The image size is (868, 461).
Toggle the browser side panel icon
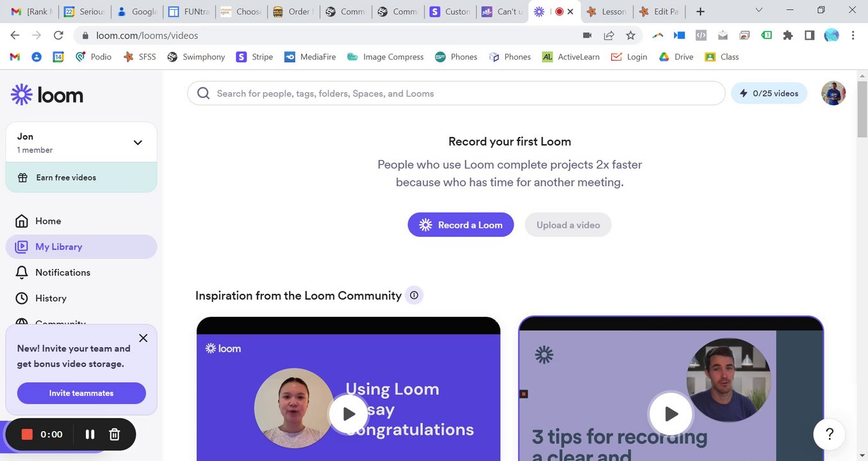(x=810, y=36)
